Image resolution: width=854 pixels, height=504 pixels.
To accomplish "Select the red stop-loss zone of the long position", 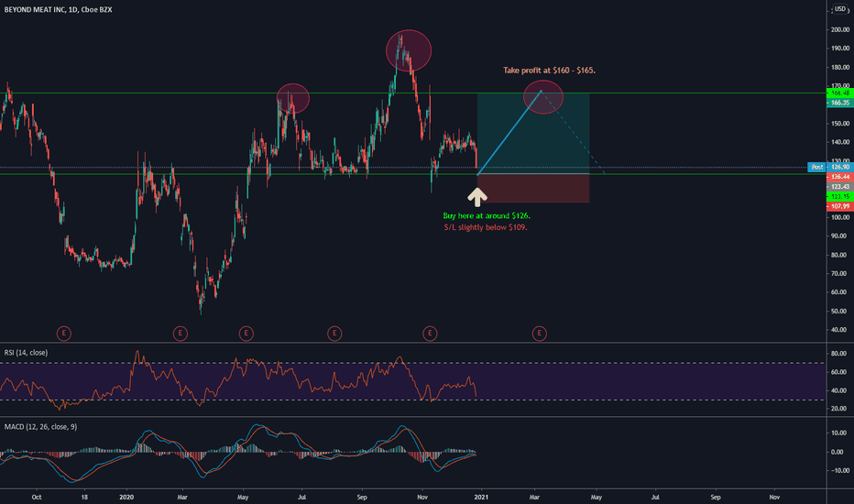I will [x=533, y=189].
